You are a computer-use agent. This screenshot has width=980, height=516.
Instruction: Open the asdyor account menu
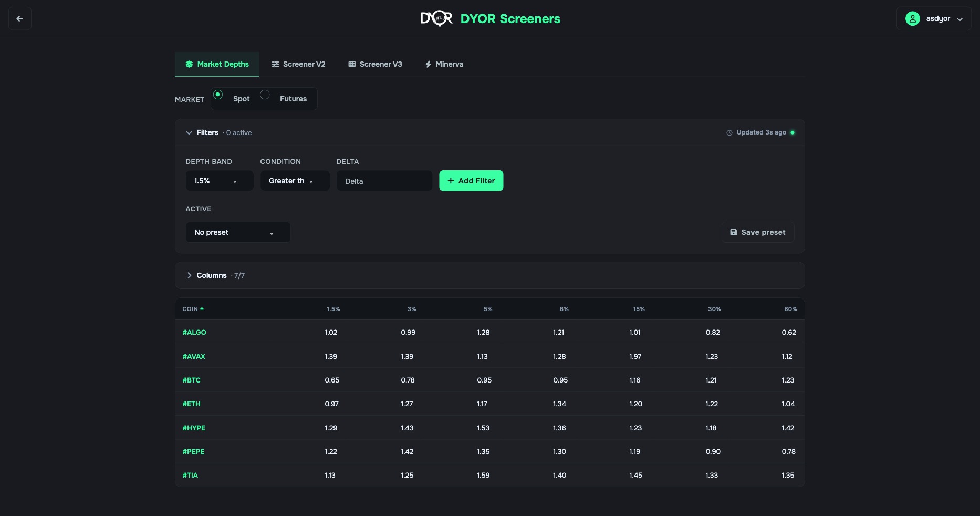tap(934, 19)
